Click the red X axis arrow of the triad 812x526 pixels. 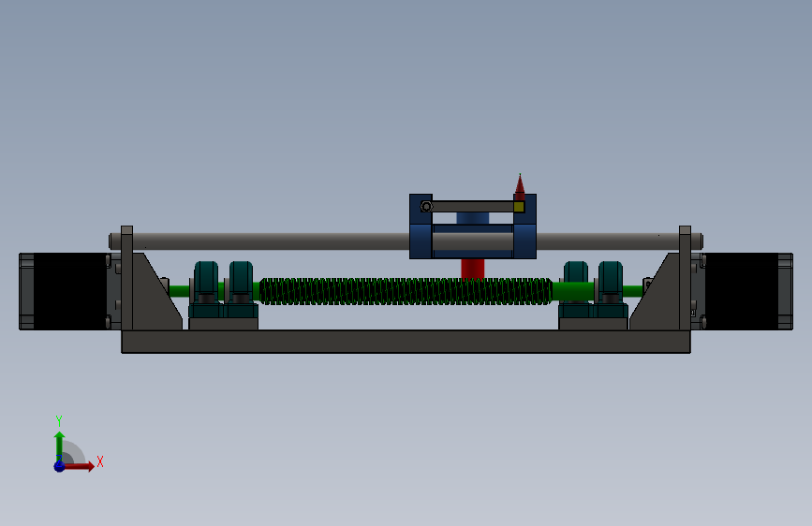[79, 466]
